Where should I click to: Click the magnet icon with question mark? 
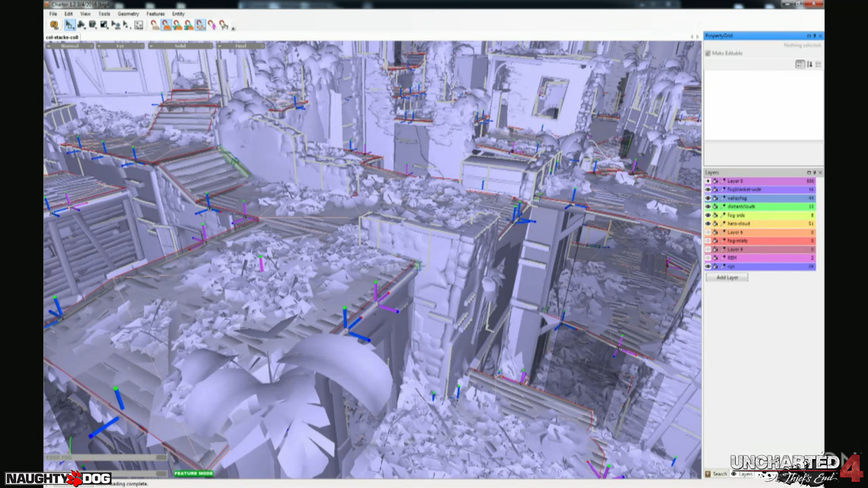coord(224,25)
